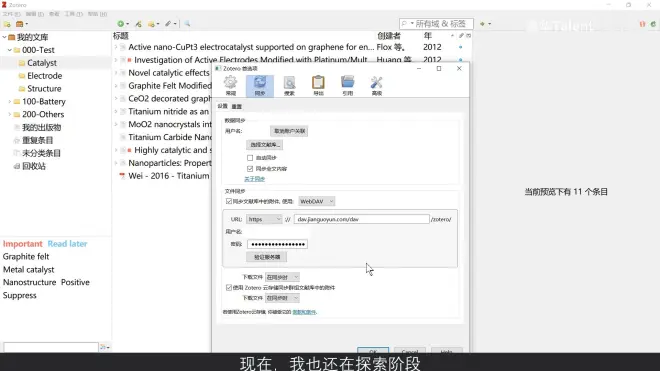Open the Advanced tools preferences pane
The height and width of the screenshot is (371, 660).
click(x=377, y=85)
